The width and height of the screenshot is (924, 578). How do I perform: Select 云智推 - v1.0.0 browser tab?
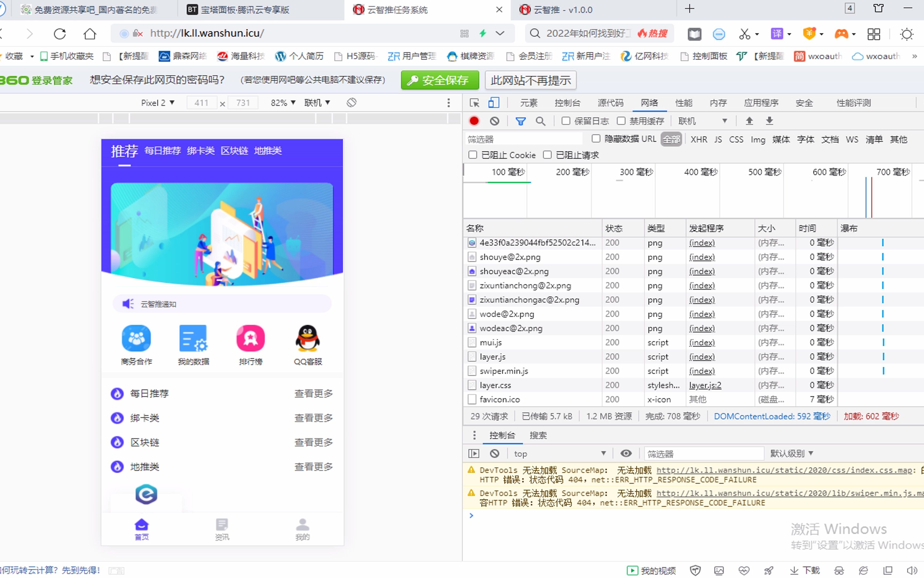(594, 10)
